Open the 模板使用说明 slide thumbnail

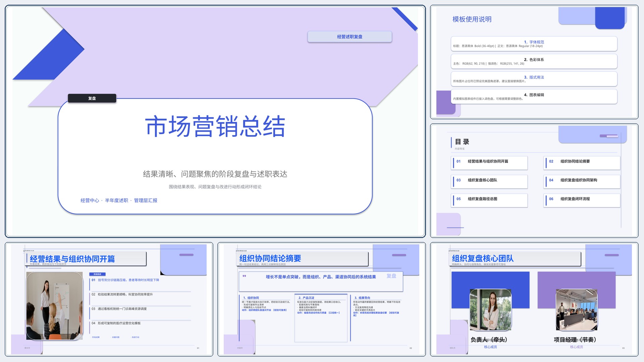tap(534, 62)
